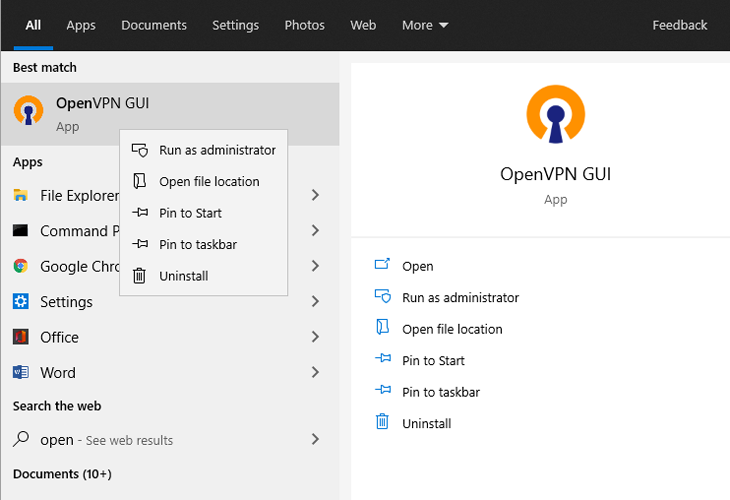This screenshot has height=500, width=730.
Task: Click the File Explorer result label
Action: click(x=80, y=196)
